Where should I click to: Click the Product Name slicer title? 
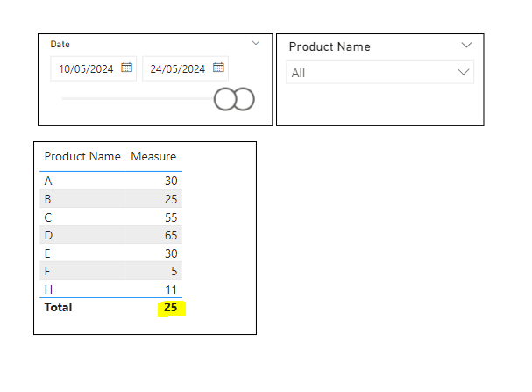pos(330,46)
